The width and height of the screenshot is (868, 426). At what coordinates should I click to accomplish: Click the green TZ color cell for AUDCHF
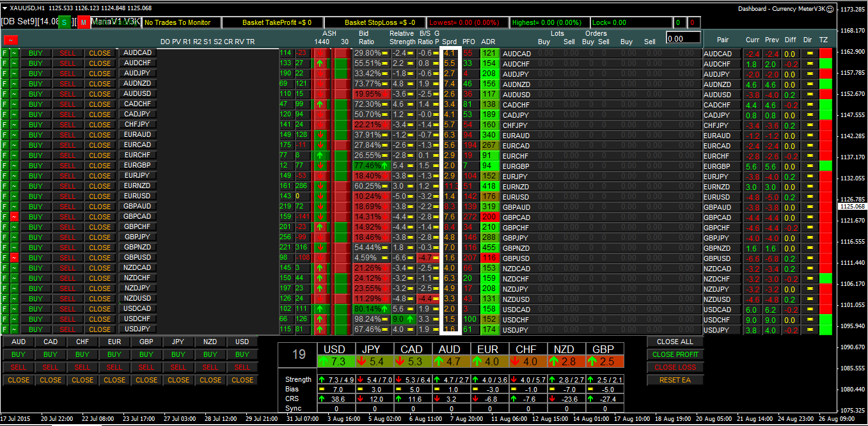[826, 63]
